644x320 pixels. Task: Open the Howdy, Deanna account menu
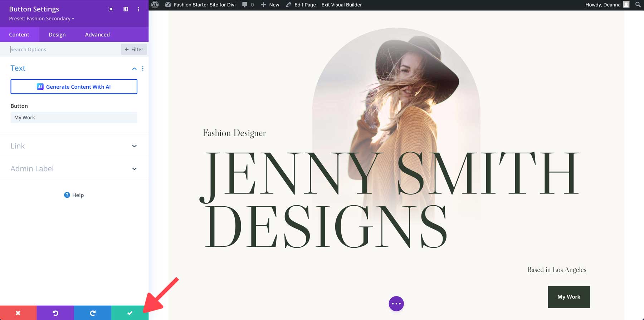(607, 5)
